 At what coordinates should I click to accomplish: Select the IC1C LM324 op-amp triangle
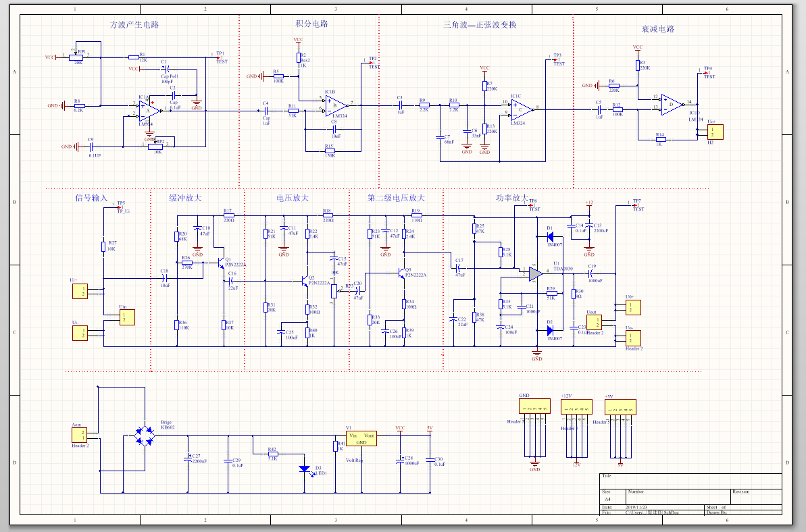coord(522,108)
